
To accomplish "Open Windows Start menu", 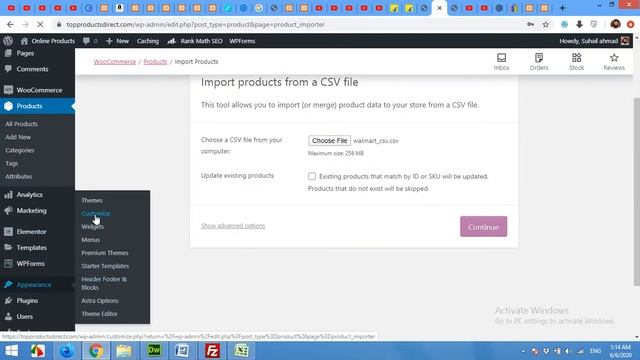I will 11,351.
